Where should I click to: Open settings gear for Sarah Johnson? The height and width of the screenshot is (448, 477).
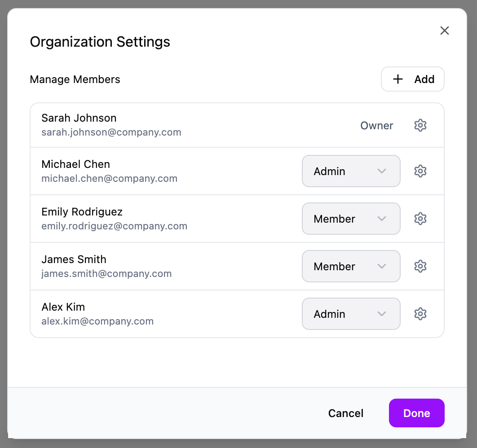[420, 125]
